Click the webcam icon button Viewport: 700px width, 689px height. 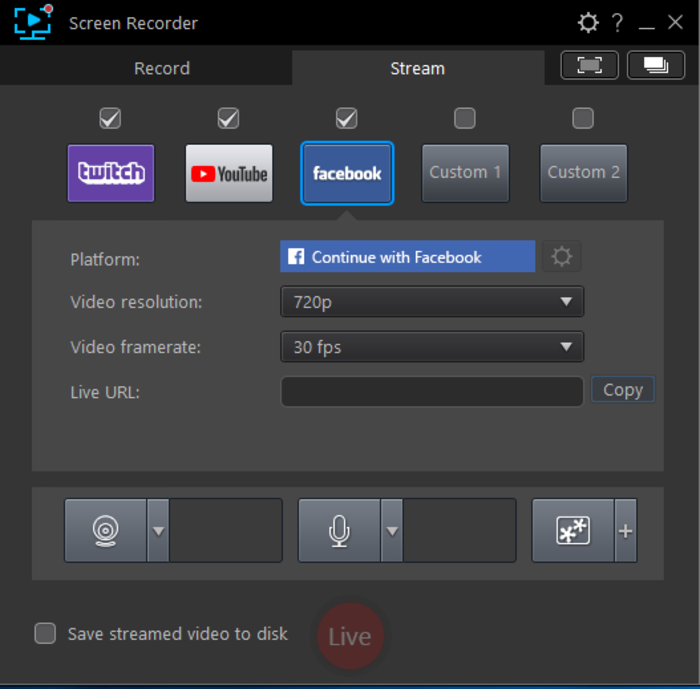[105, 530]
